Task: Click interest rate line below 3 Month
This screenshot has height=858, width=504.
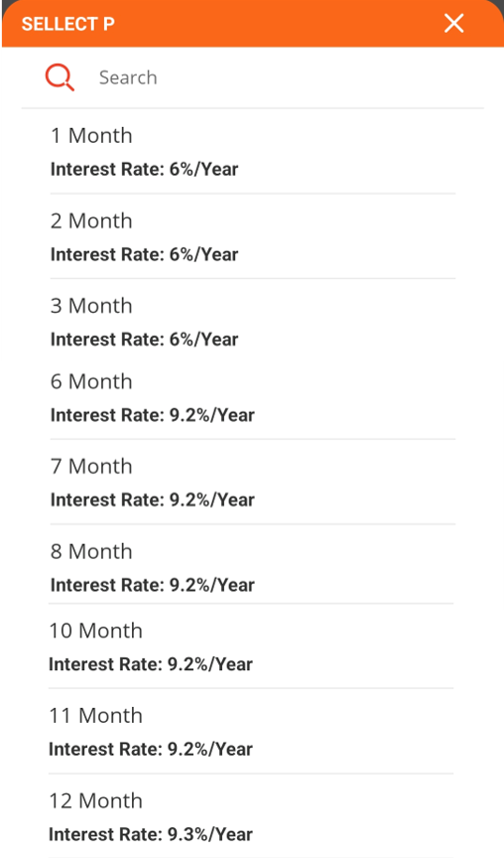Action: (x=144, y=340)
